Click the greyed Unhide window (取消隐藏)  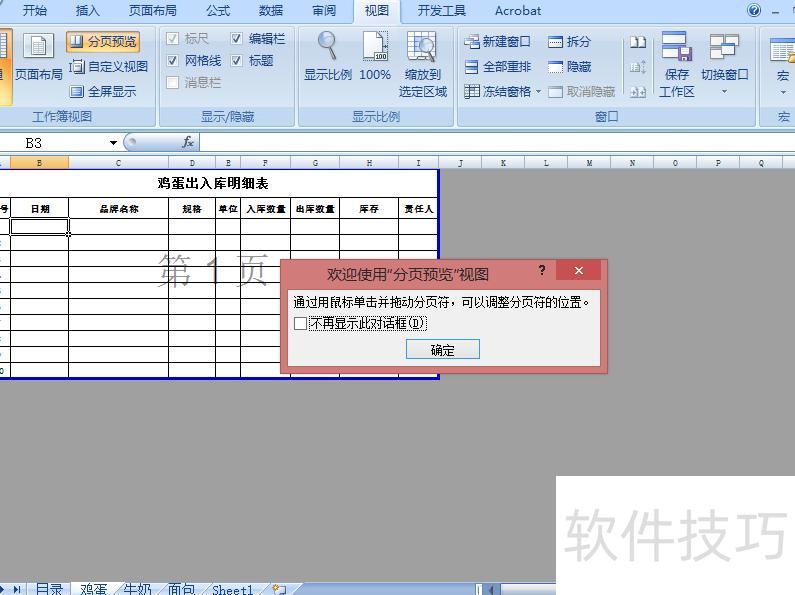582,92
